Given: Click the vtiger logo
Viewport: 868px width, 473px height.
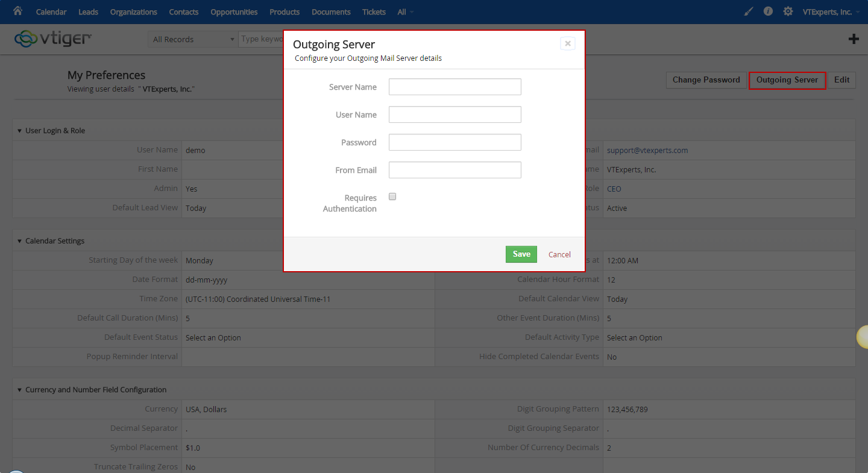Looking at the screenshot, I should click(52, 39).
